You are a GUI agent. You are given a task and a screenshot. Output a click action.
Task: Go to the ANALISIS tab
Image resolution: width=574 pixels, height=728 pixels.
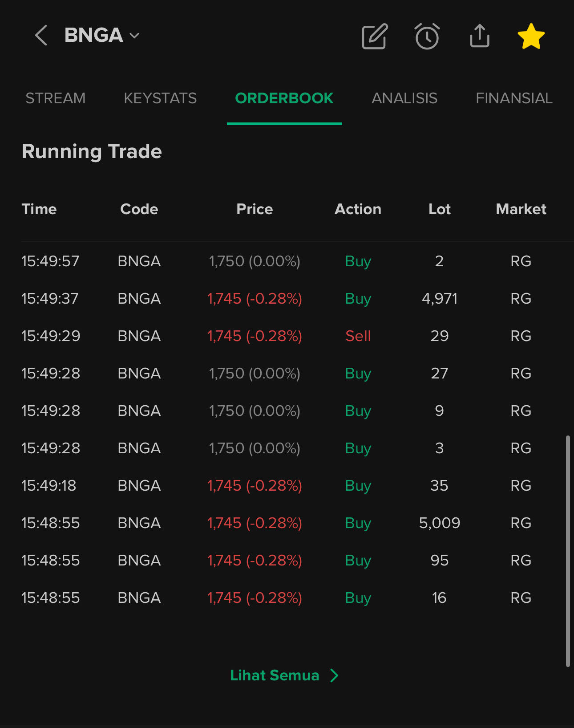point(404,98)
